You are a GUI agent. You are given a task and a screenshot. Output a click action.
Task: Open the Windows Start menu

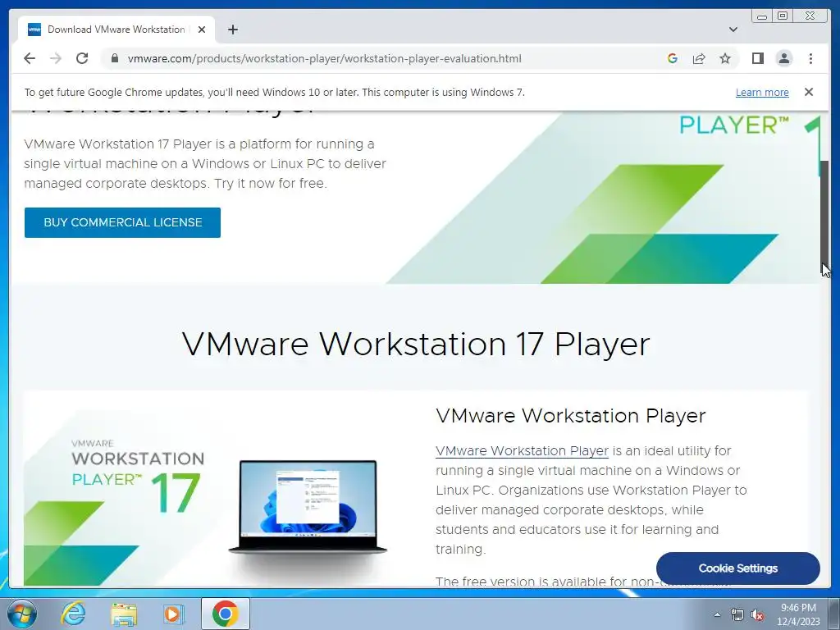22,614
